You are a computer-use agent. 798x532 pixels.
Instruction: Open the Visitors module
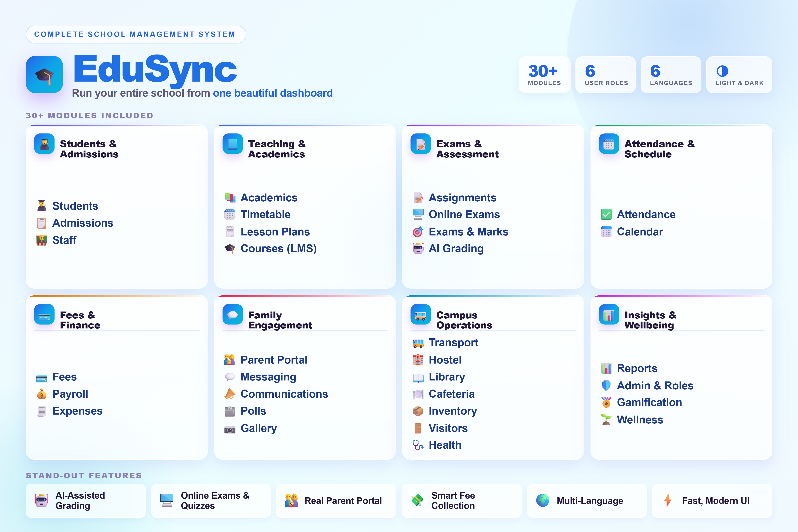pyautogui.click(x=448, y=428)
